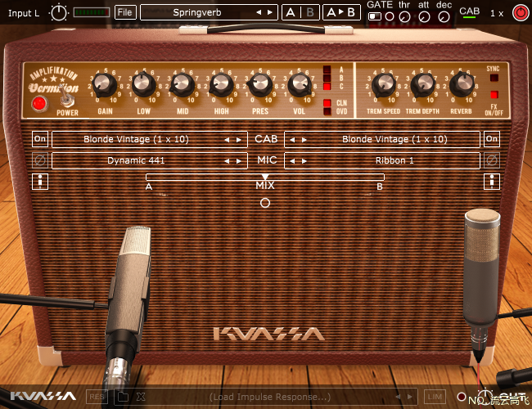Click the TREM DEPTH knob
The image size is (532, 409).
(423, 85)
